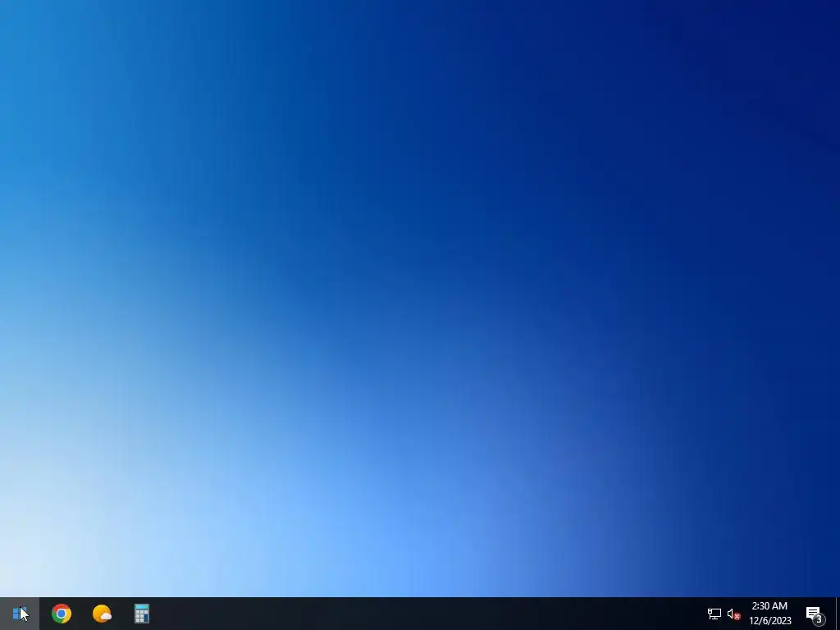Open the Windows Start menu
Image resolution: width=840 pixels, height=630 pixels.
coord(20,614)
